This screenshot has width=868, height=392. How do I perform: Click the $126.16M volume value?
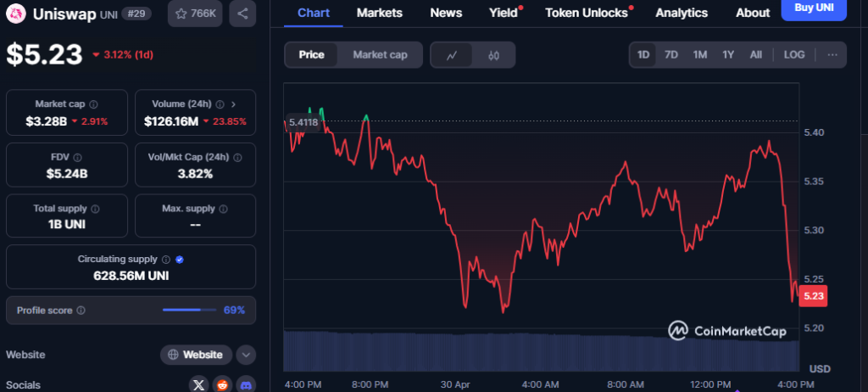point(171,120)
